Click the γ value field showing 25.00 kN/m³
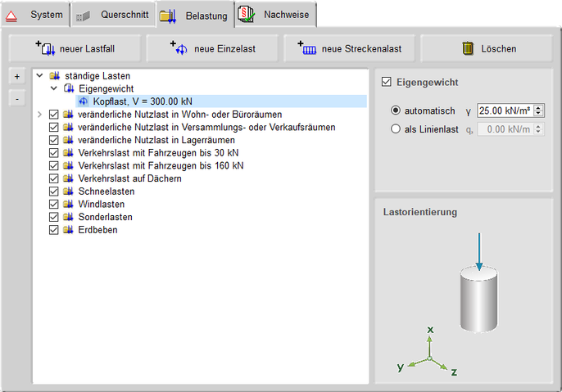 click(x=505, y=110)
